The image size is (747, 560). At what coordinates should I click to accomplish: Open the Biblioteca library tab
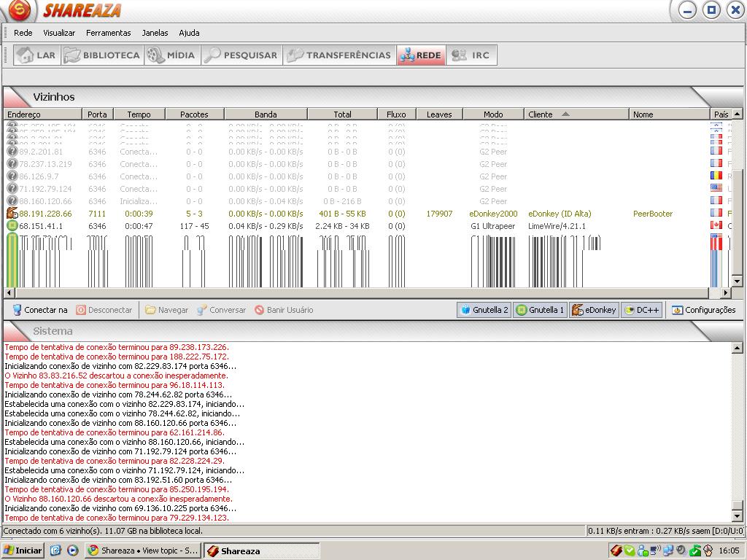102,55
